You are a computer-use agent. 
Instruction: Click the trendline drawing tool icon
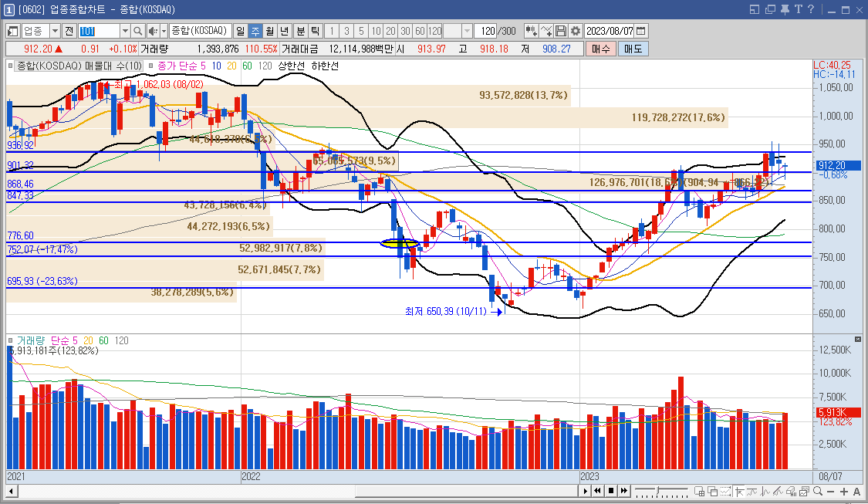coord(778,491)
